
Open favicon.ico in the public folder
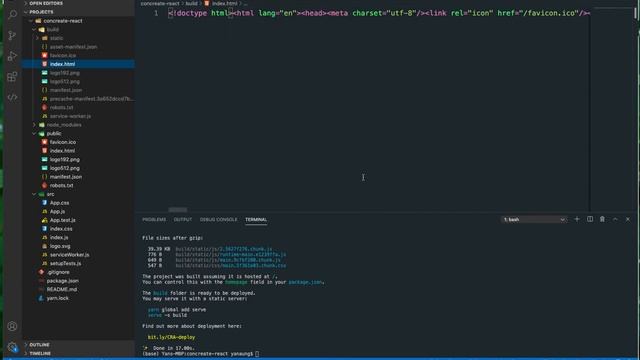63,142
